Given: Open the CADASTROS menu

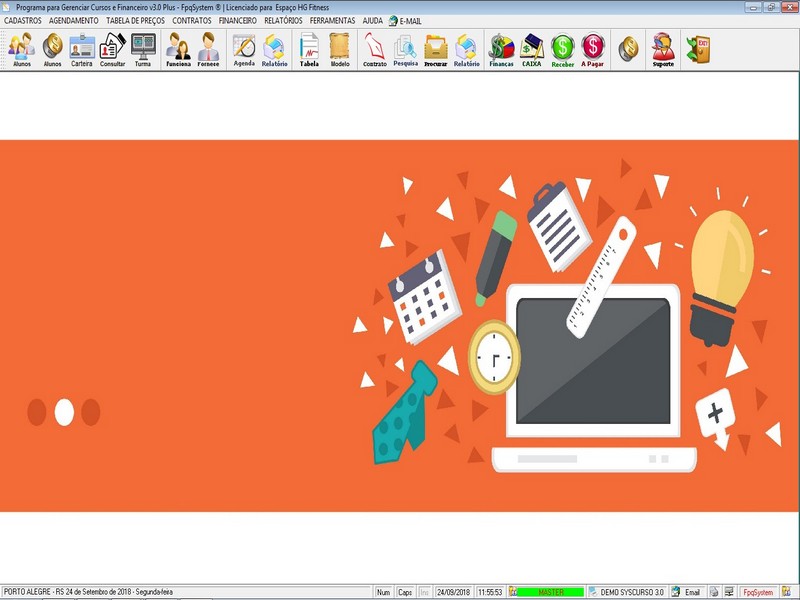Looking at the screenshot, I should 22,21.
